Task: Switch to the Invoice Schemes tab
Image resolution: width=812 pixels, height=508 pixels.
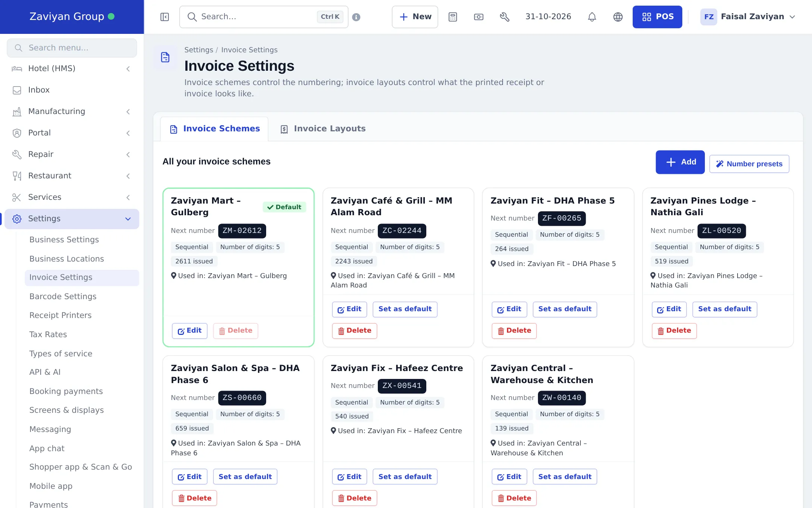Action: pos(214,129)
